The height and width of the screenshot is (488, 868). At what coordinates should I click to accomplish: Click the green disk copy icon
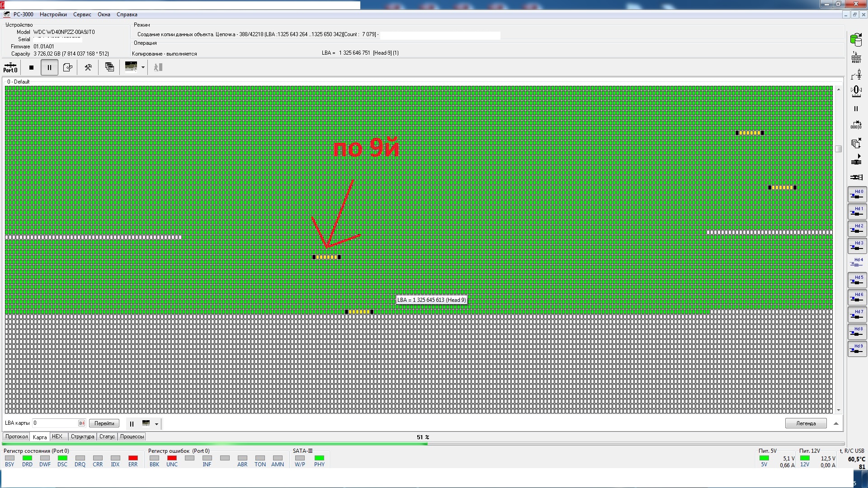click(x=856, y=40)
